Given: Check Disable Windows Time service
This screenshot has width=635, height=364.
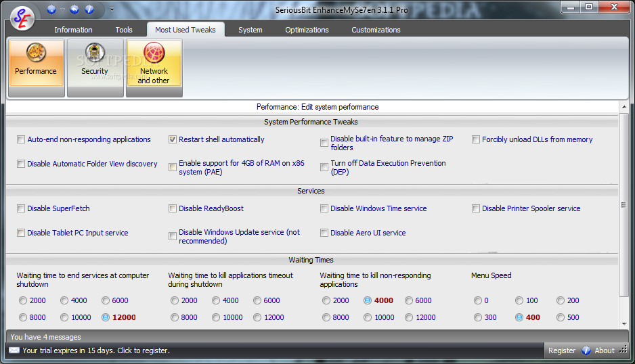Looking at the screenshot, I should [324, 208].
